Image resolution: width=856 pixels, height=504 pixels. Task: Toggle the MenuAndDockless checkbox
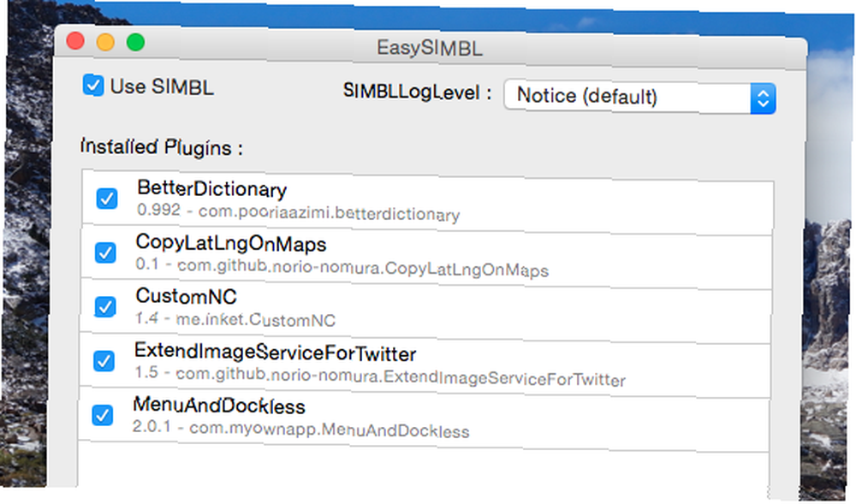point(103,414)
